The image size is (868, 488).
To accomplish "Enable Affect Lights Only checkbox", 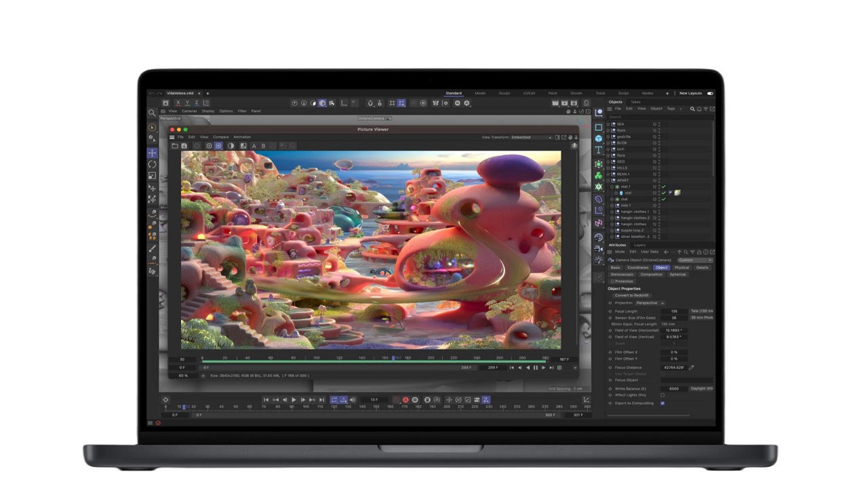I will pyautogui.click(x=663, y=395).
